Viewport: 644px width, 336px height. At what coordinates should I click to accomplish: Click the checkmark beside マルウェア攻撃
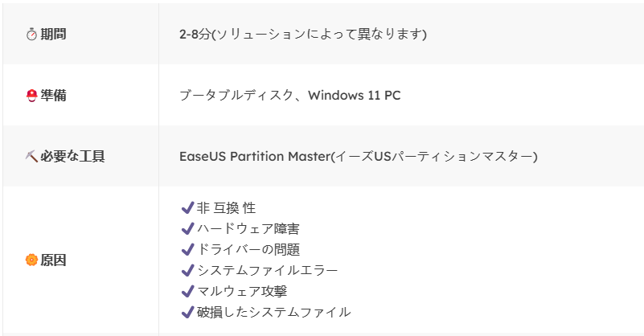tap(188, 291)
